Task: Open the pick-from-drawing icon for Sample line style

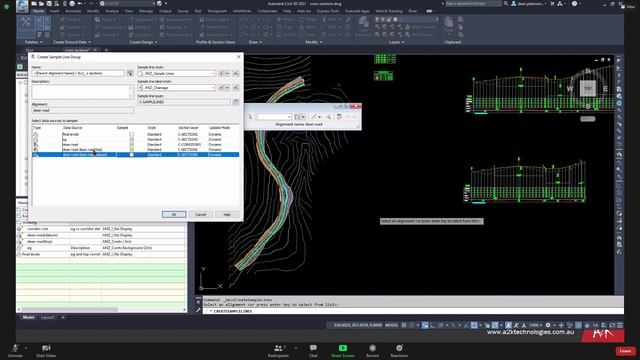Action: [x=236, y=73]
